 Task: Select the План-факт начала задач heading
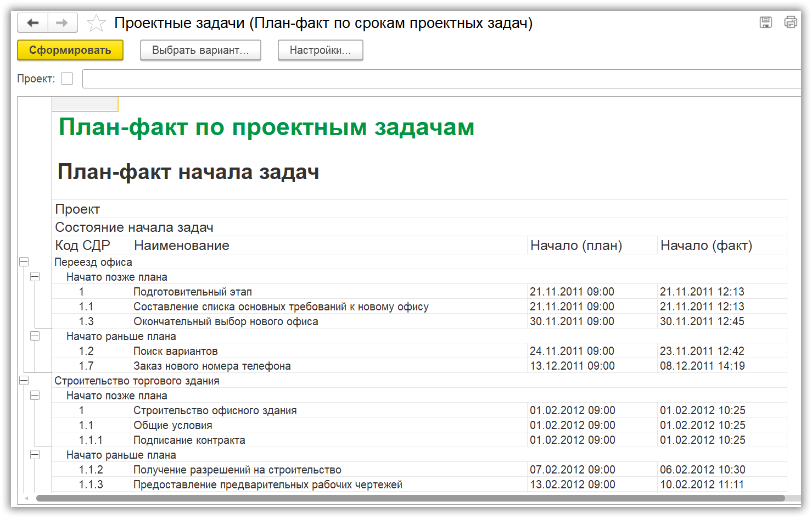click(x=188, y=172)
